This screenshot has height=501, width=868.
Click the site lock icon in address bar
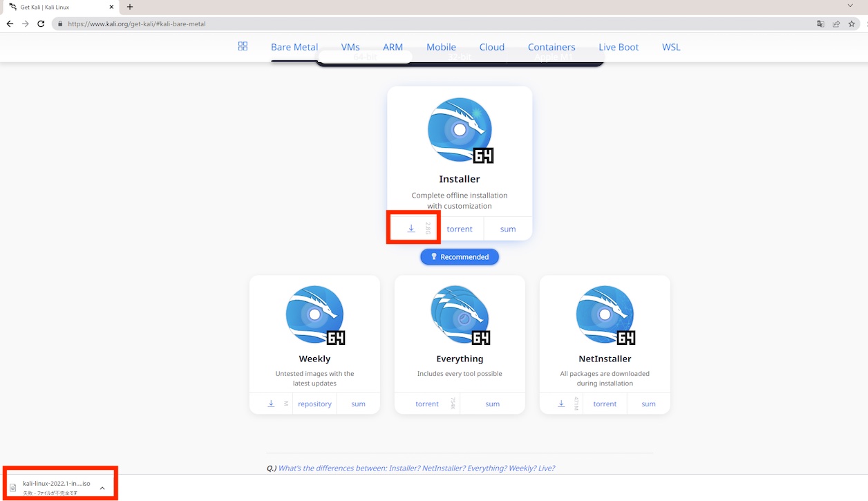pyautogui.click(x=60, y=23)
